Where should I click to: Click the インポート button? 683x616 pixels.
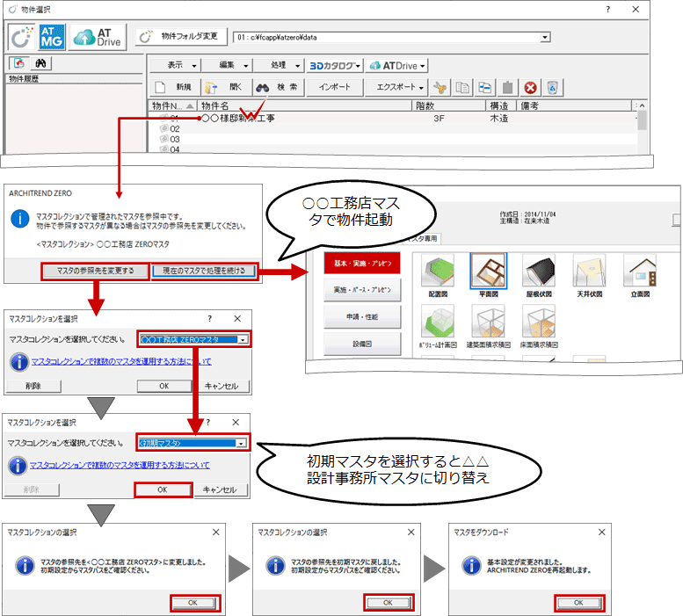pyautogui.click(x=335, y=87)
